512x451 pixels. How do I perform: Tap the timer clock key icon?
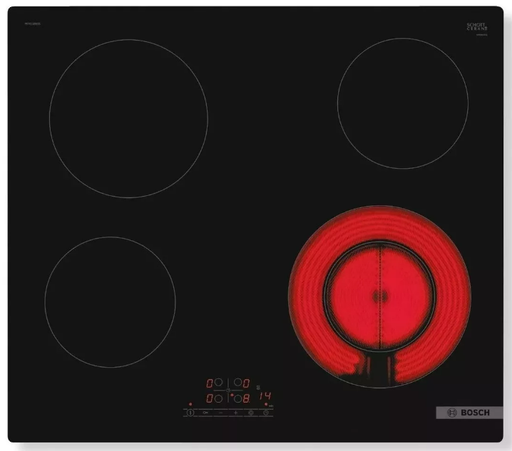click(266, 413)
